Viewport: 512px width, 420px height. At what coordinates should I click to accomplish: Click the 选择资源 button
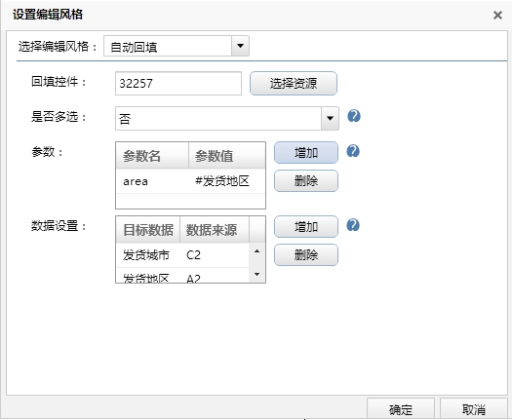pos(294,84)
